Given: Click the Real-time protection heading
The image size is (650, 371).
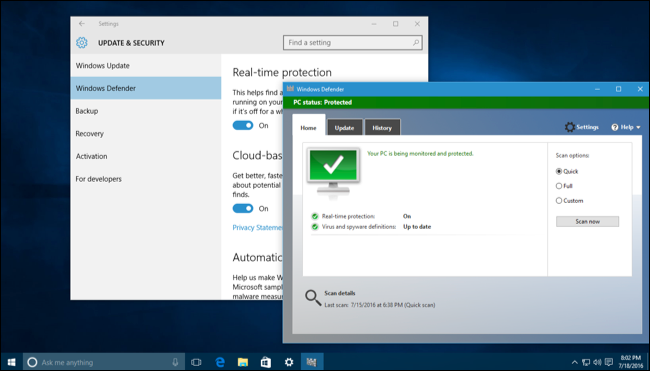Looking at the screenshot, I should 282,73.
